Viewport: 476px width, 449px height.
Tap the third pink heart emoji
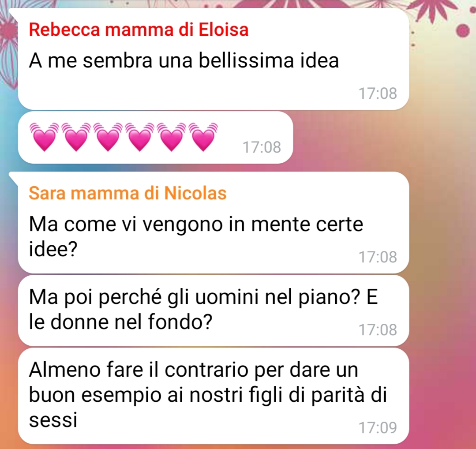click(x=108, y=137)
